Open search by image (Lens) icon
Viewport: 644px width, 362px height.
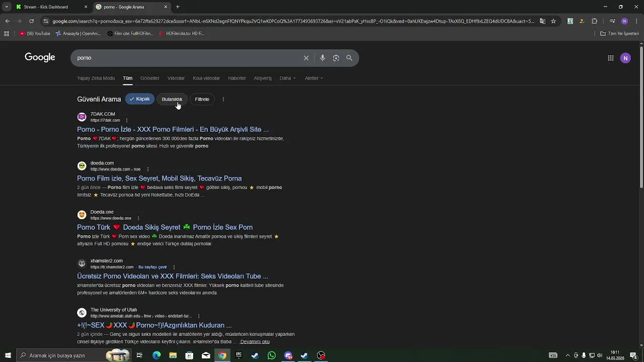pyautogui.click(x=336, y=58)
